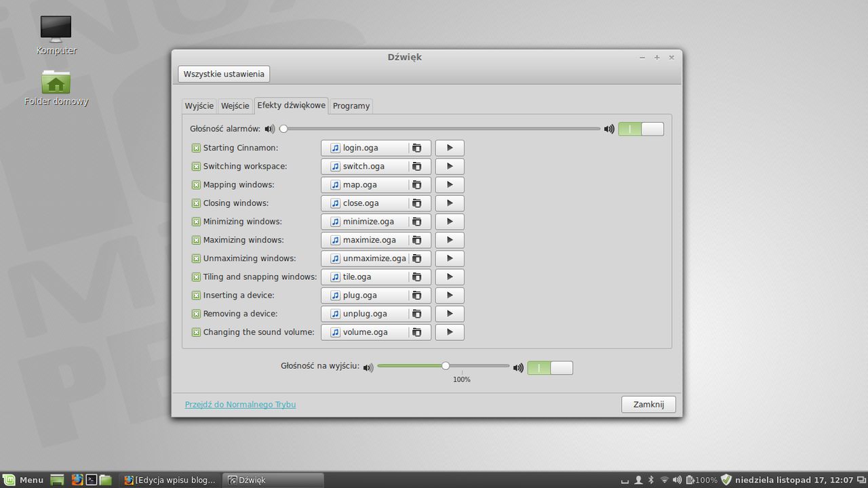The width and height of the screenshot is (868, 488).
Task: Click the battery 100% tray indicator
Action: click(701, 480)
